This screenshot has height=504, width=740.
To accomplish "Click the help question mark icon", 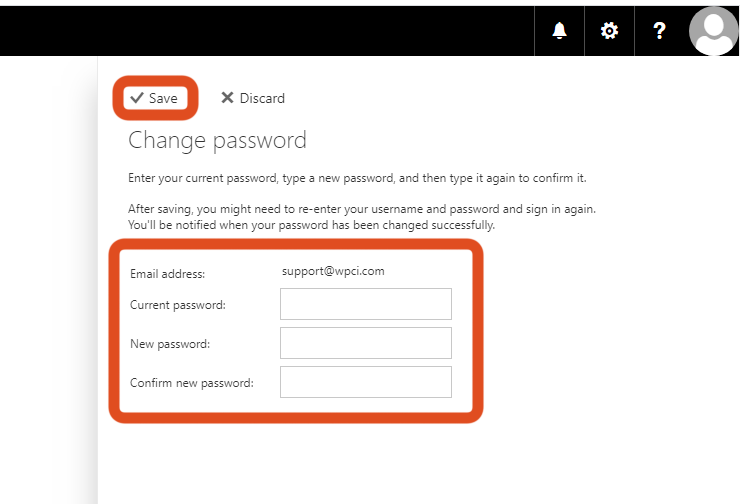I will [659, 31].
